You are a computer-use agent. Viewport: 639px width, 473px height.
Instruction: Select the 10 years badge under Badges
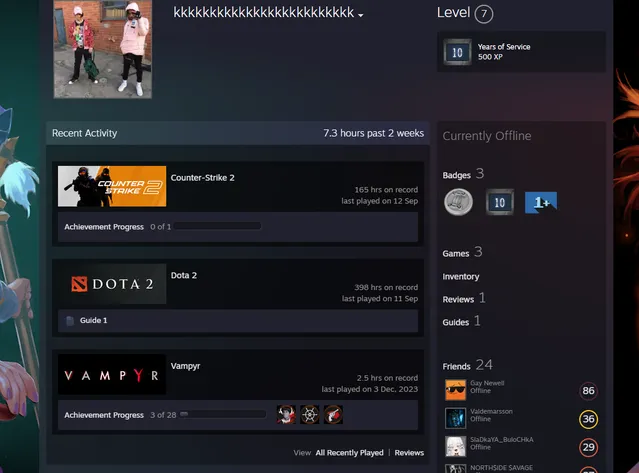[x=500, y=202]
